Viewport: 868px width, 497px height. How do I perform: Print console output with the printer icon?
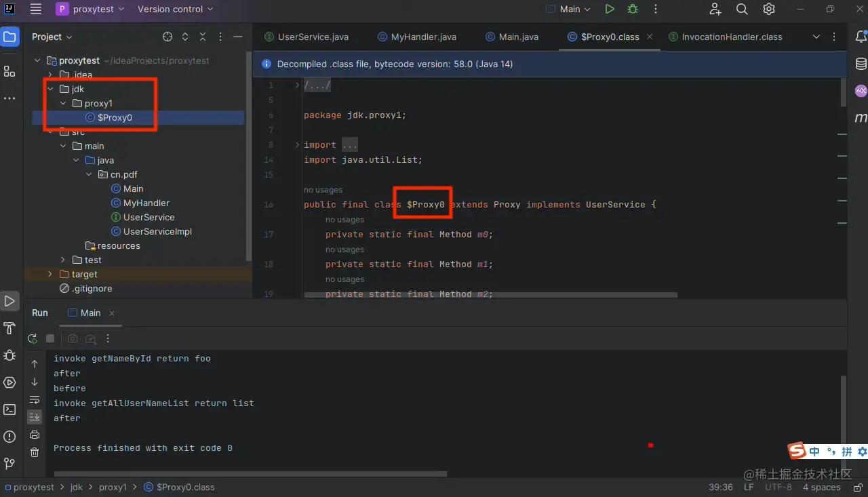35,435
